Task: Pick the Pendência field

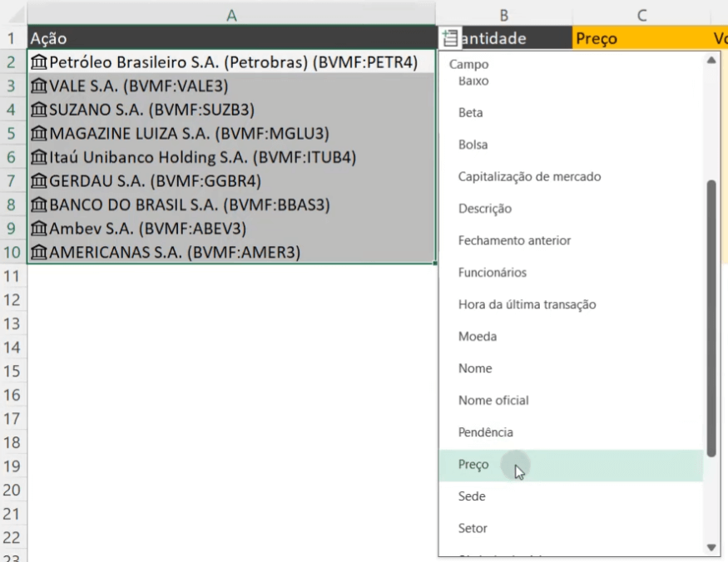Action: [571, 432]
